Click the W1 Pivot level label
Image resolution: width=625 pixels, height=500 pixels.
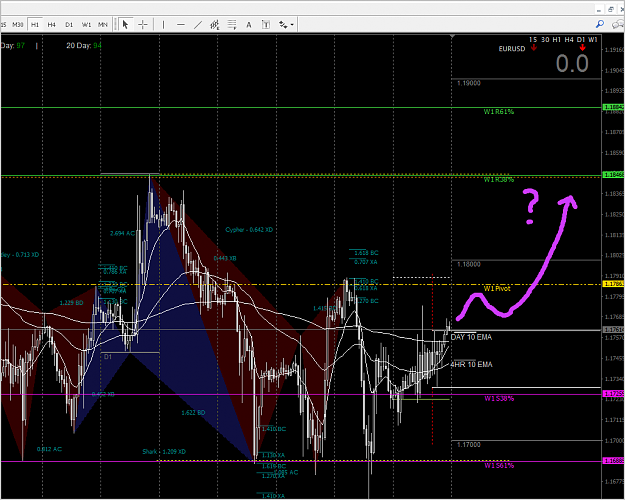tap(497, 288)
